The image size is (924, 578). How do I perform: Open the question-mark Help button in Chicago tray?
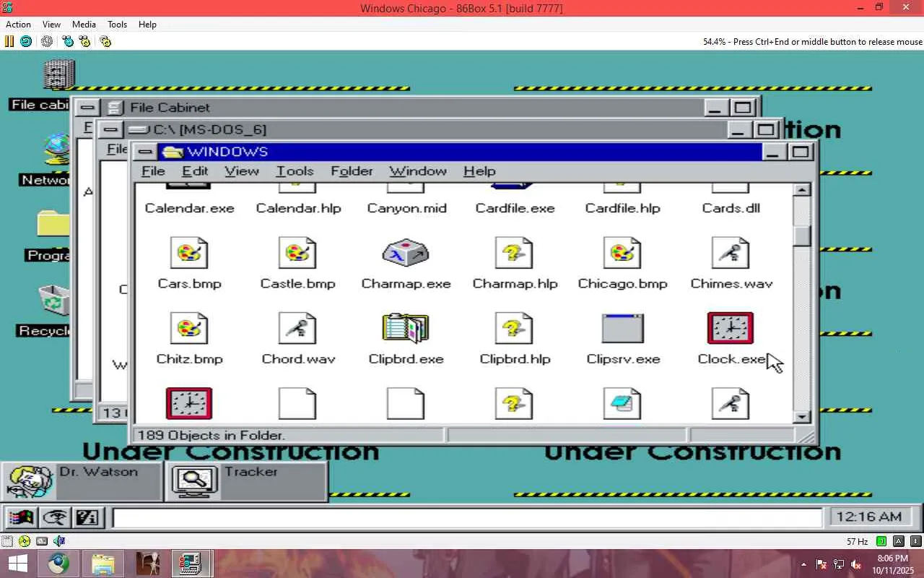(x=88, y=517)
